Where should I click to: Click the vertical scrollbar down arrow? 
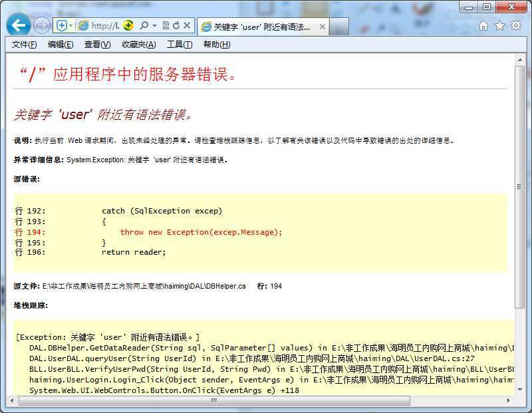coord(520,389)
